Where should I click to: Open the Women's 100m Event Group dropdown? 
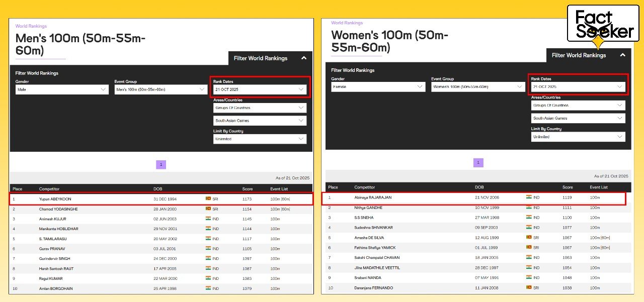pyautogui.click(x=477, y=87)
